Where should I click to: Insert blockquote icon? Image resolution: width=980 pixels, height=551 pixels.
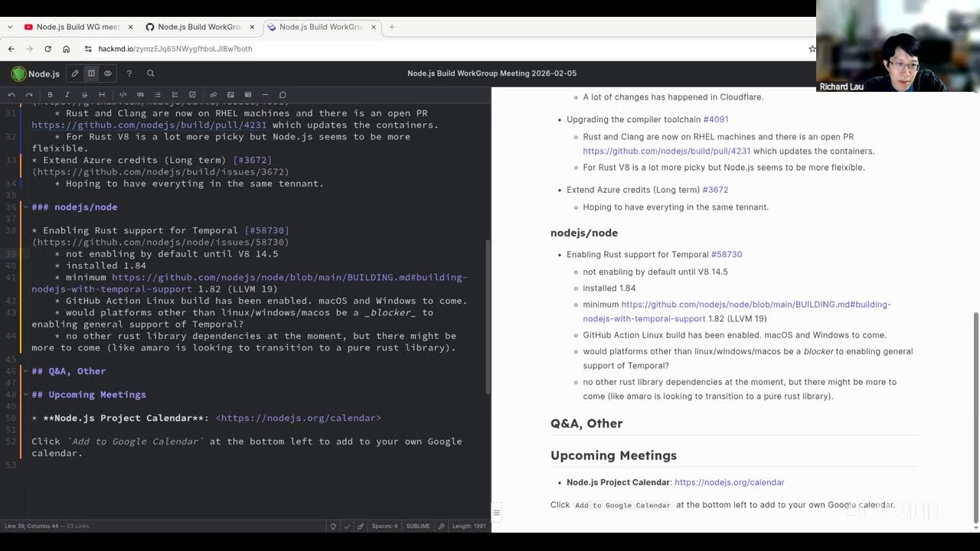[140, 95]
